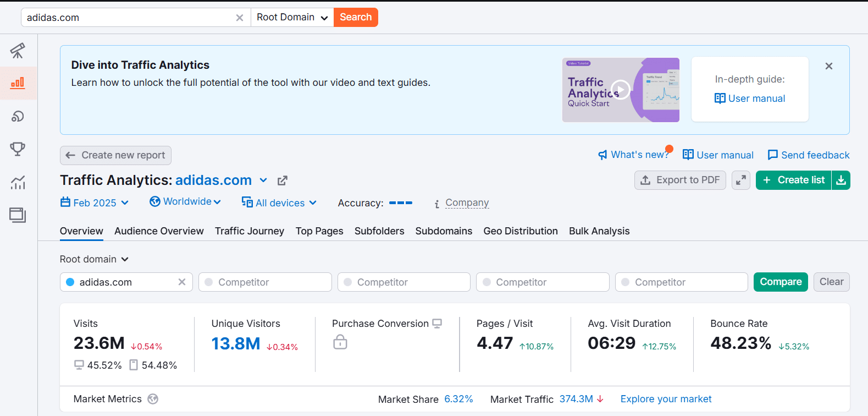
Task: Expand the chevron next to adidas.com title
Action: coord(263,180)
